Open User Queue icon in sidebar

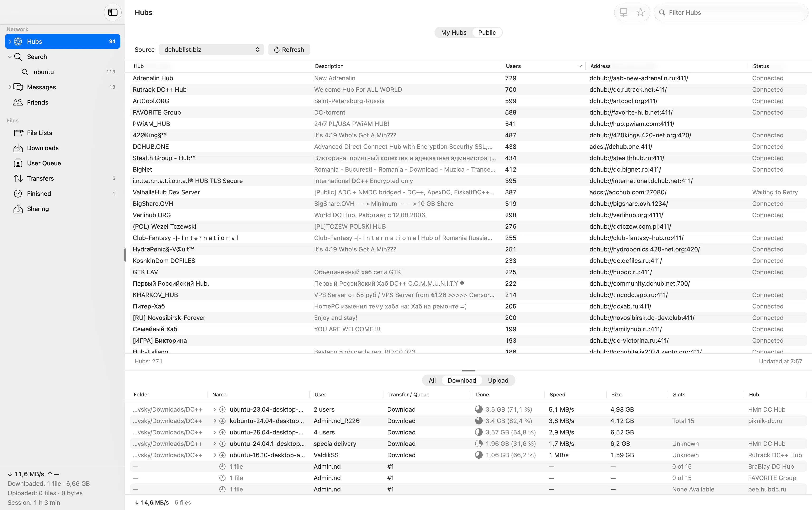point(18,163)
